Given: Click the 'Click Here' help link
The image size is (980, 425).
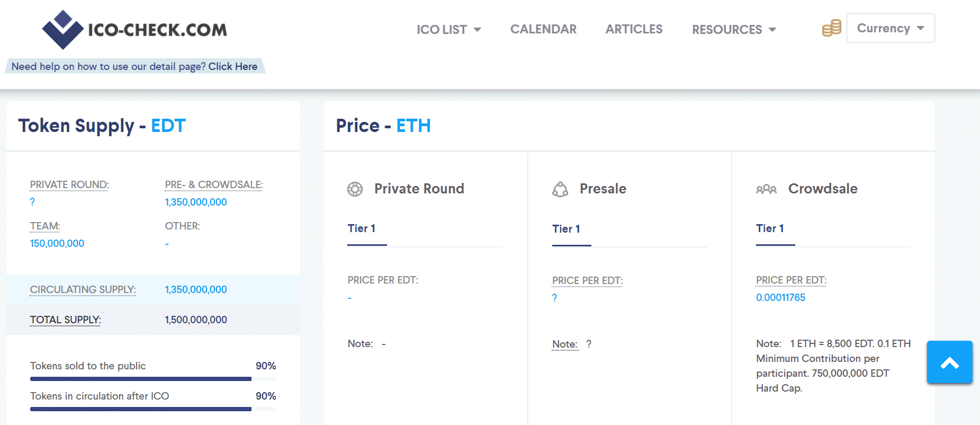Looking at the screenshot, I should (233, 66).
